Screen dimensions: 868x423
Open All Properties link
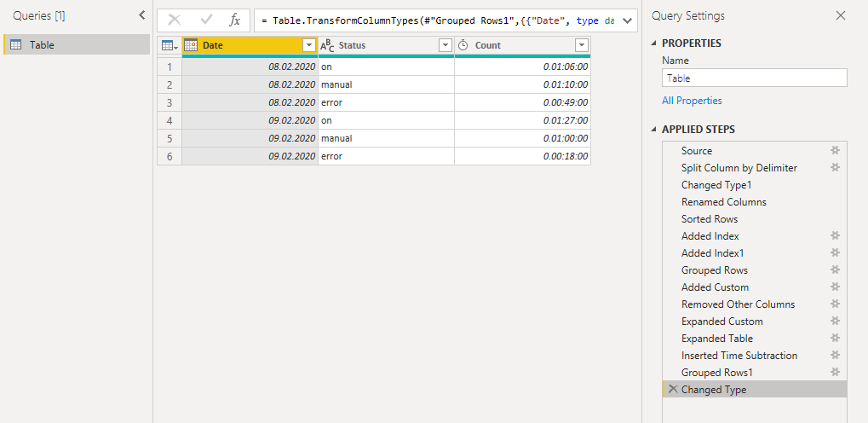[x=692, y=101]
